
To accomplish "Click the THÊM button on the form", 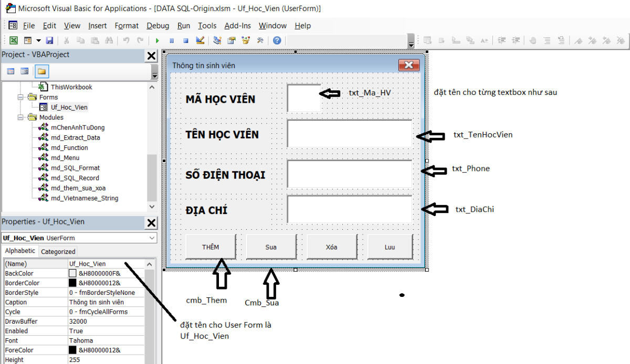I will [211, 246].
